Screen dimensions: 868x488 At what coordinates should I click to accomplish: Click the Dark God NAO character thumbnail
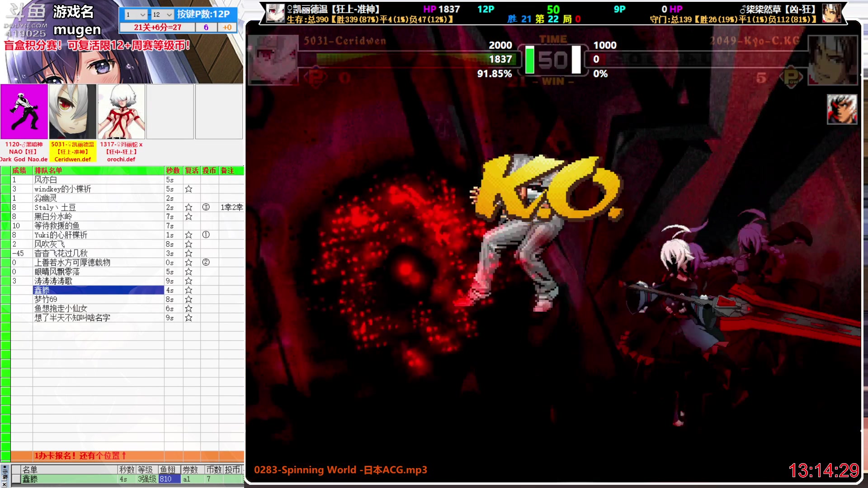tap(24, 111)
